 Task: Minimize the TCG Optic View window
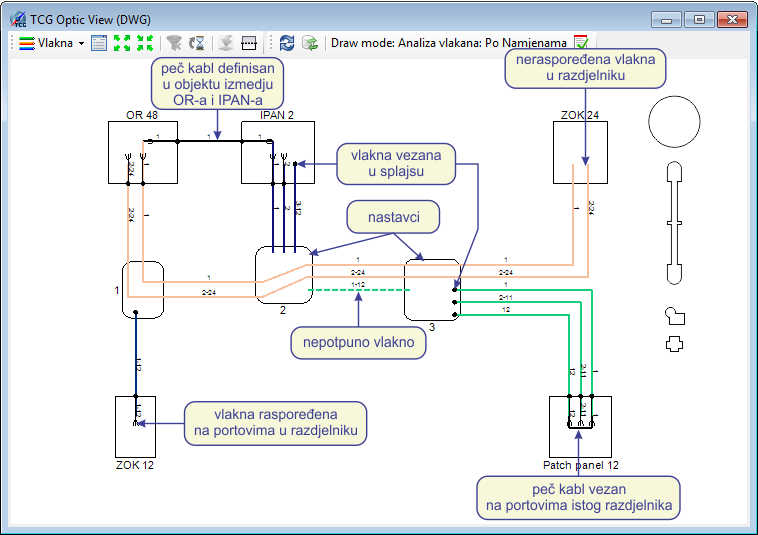666,20
